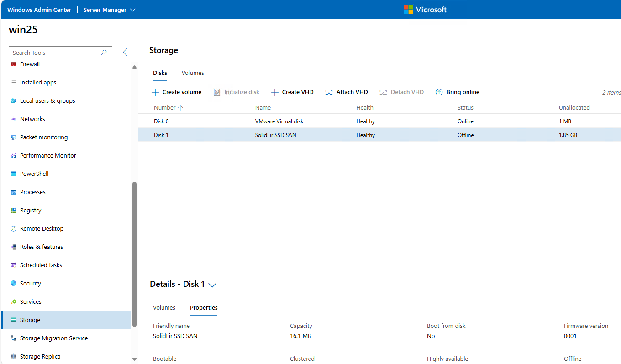Click the Health column header
This screenshot has width=621, height=364.
point(365,108)
